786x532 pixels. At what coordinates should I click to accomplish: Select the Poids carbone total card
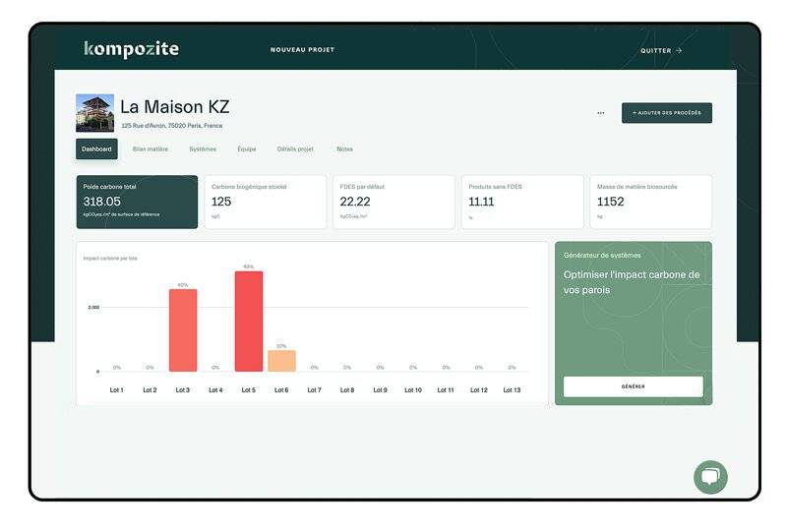[137, 202]
